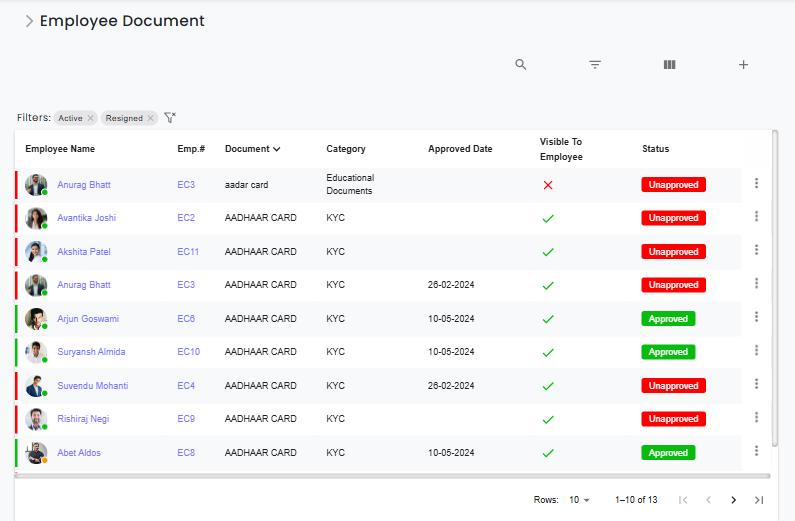Open EC10 employee number link
Viewport: 795px width, 521px height.
(x=188, y=352)
